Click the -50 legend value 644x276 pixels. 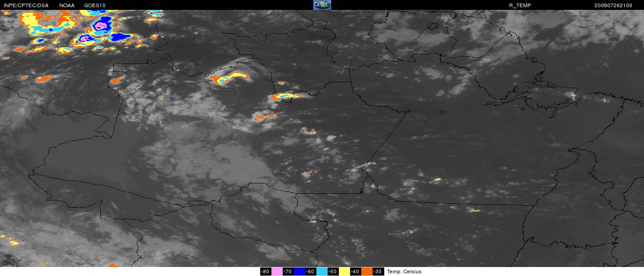coord(333,272)
